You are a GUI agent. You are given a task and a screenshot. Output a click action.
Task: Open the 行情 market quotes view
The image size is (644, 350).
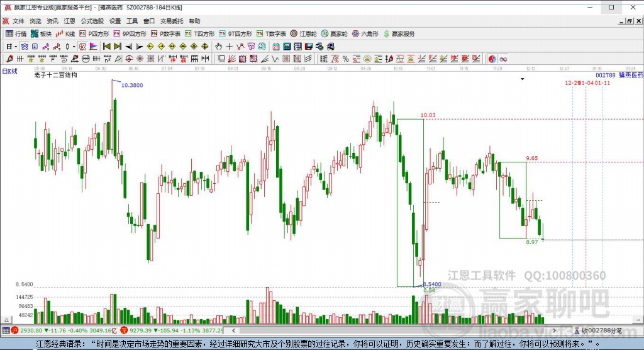pos(16,34)
